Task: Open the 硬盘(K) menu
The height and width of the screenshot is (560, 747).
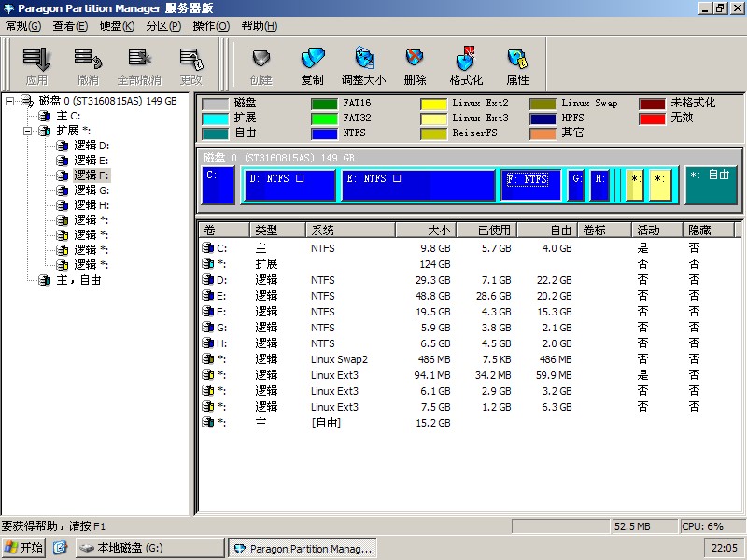Action: click(117, 26)
